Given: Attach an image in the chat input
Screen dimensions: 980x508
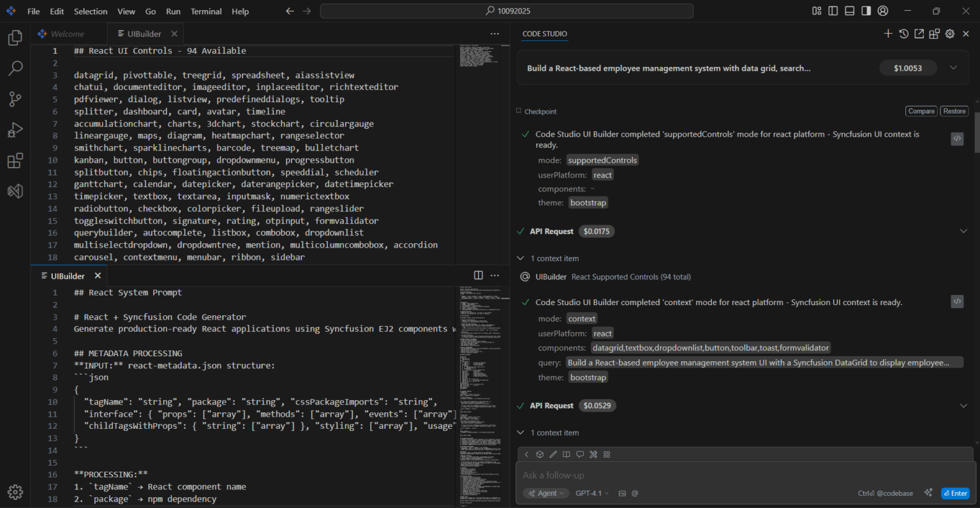Looking at the screenshot, I should [x=622, y=493].
